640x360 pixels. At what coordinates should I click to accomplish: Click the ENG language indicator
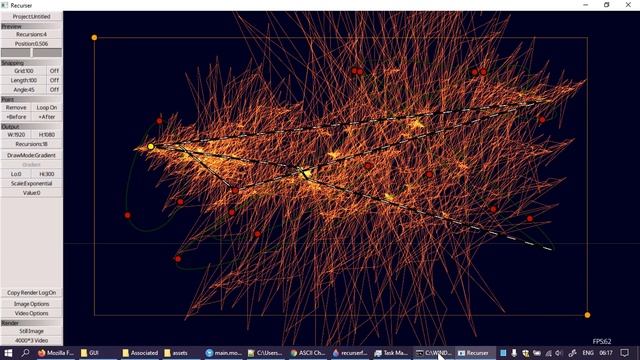point(588,353)
